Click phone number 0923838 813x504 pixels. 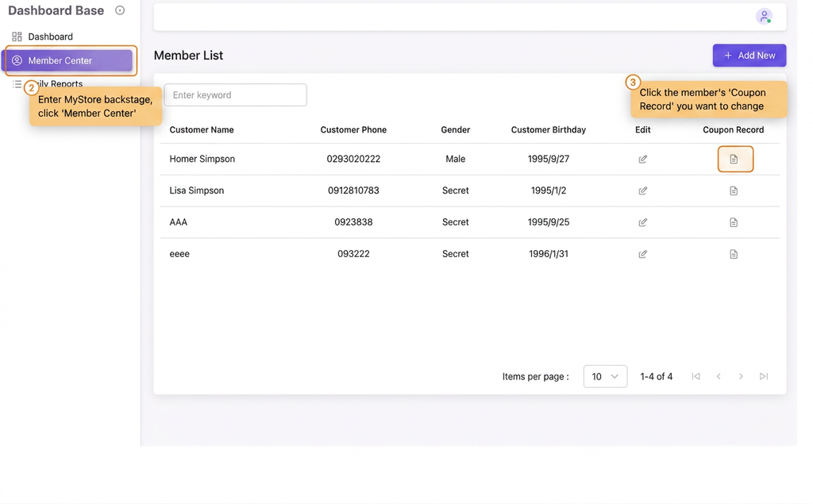click(x=353, y=222)
